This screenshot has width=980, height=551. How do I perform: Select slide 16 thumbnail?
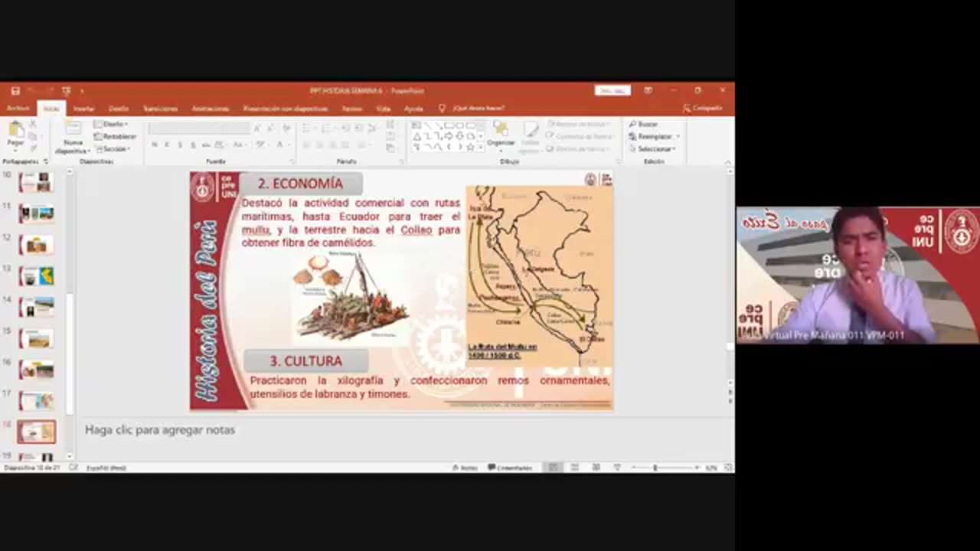[37, 370]
